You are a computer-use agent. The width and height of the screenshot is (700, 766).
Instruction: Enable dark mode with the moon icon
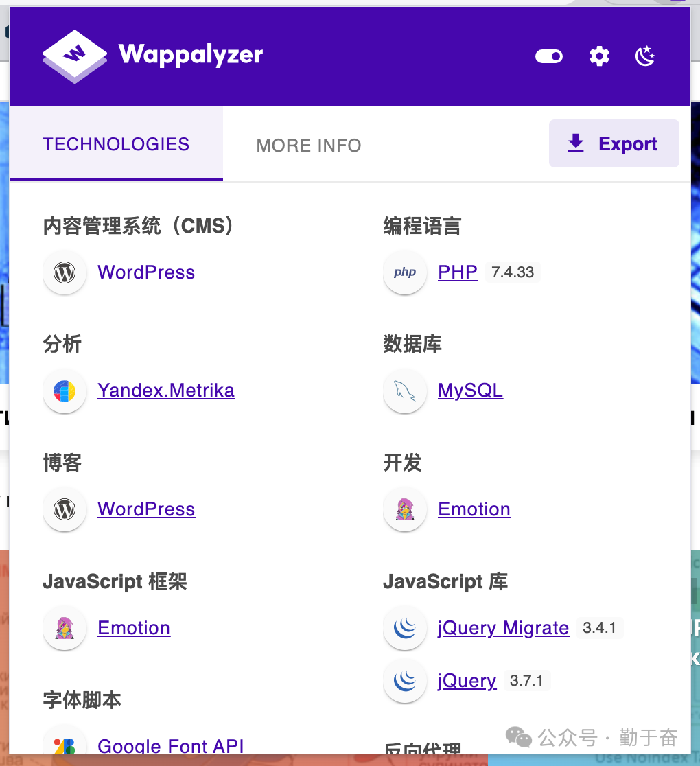coord(644,56)
